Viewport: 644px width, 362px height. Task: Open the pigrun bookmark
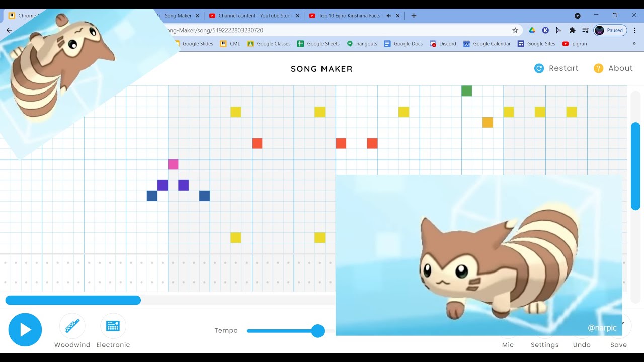575,44
